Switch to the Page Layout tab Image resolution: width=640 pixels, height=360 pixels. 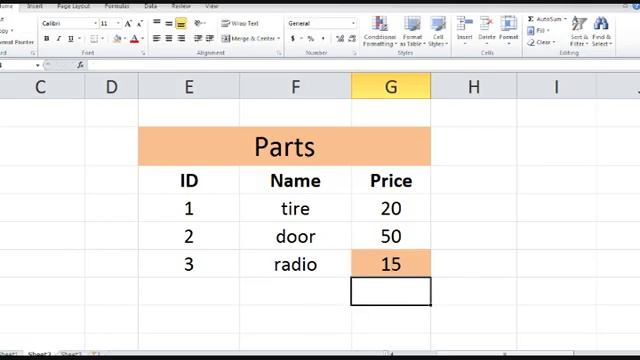tap(73, 6)
